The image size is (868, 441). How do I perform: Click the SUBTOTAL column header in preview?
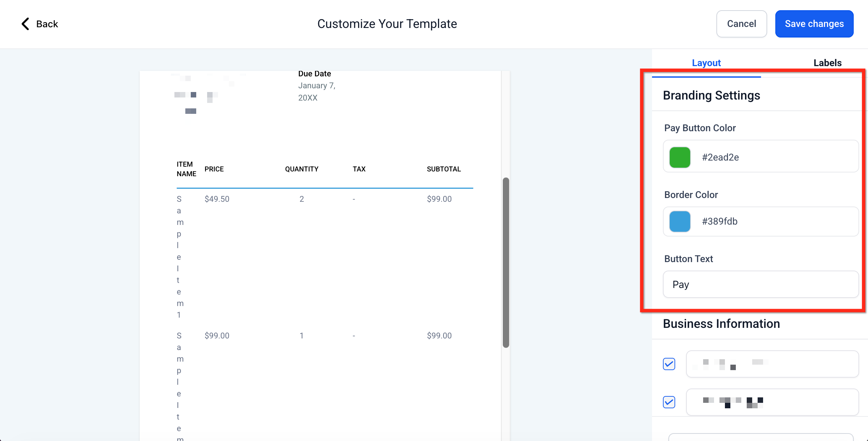pyautogui.click(x=444, y=169)
